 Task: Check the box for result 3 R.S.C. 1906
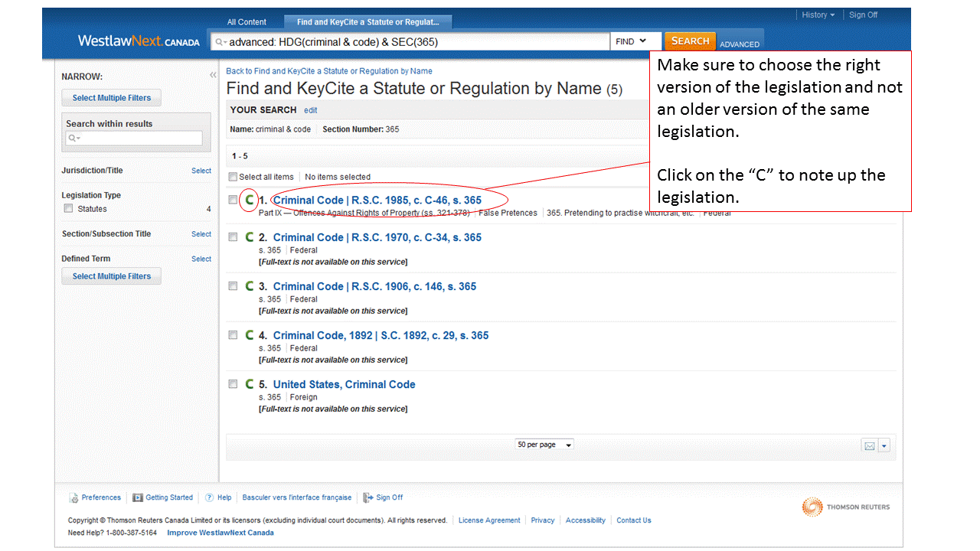point(233,286)
